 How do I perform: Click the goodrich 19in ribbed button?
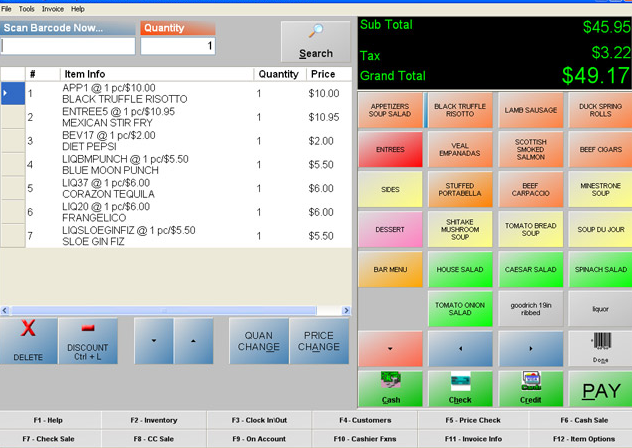coord(530,309)
